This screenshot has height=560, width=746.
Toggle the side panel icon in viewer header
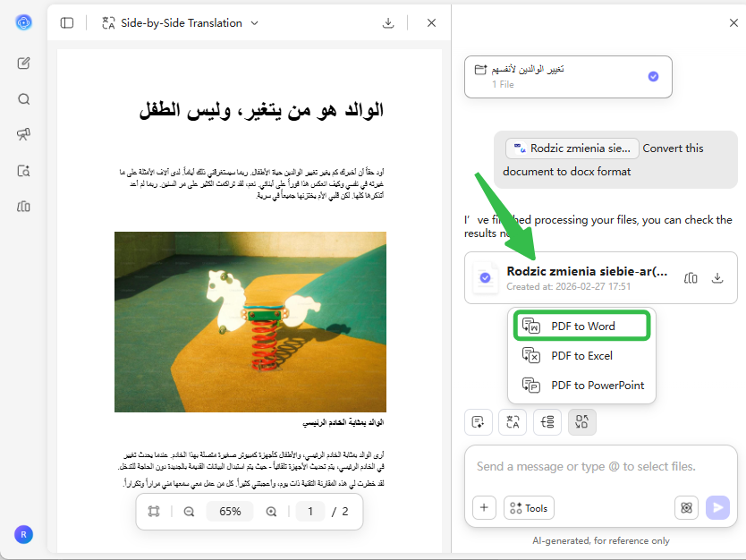click(67, 22)
